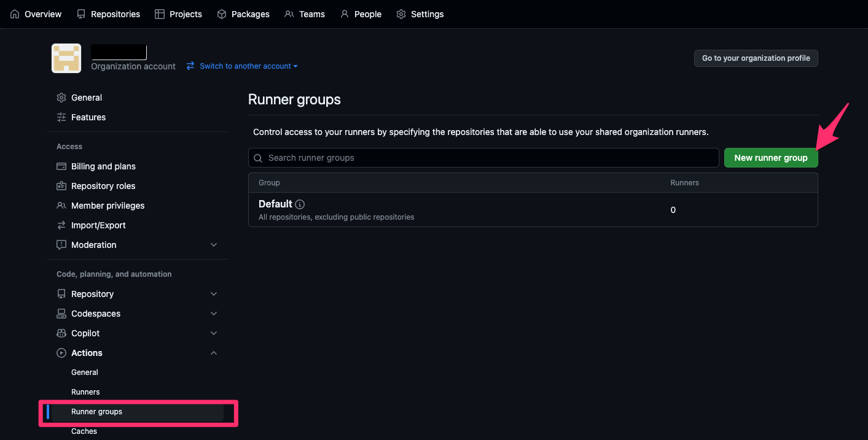Collapse the Actions section chevron
This screenshot has width=868, height=440.
coord(214,353)
